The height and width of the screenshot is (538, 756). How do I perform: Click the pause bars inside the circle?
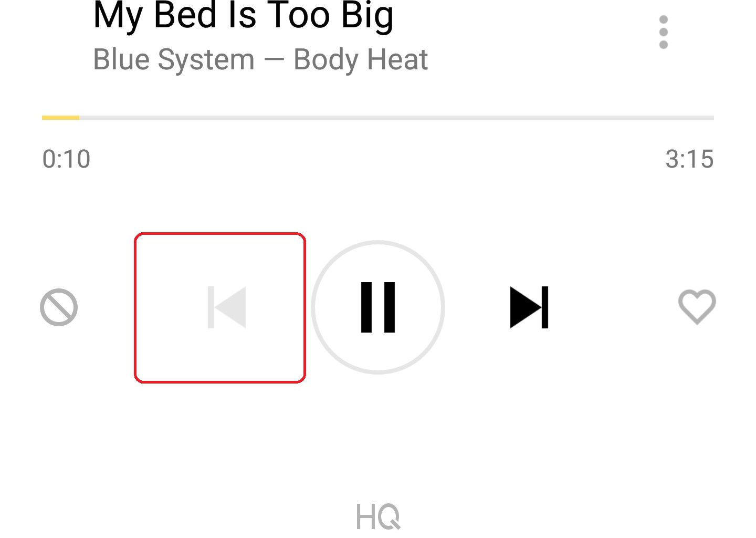click(x=378, y=307)
